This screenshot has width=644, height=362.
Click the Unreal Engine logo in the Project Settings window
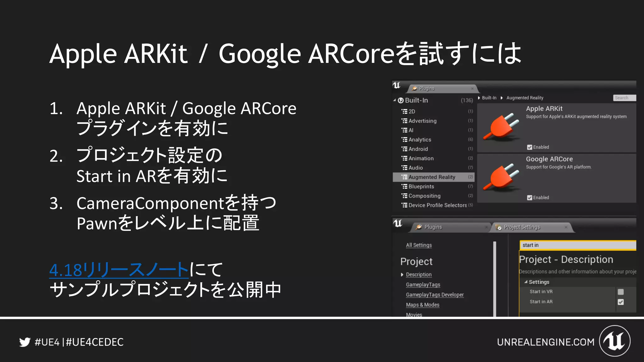point(398,223)
